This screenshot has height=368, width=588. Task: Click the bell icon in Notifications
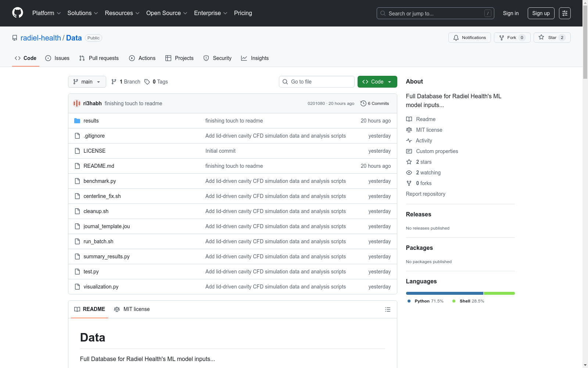click(x=456, y=38)
